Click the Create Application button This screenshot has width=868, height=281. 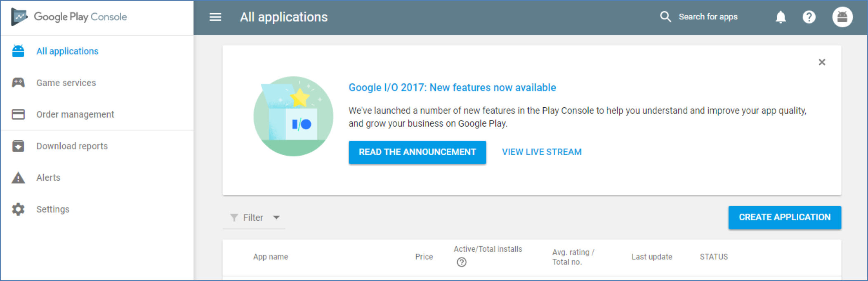[x=784, y=217]
